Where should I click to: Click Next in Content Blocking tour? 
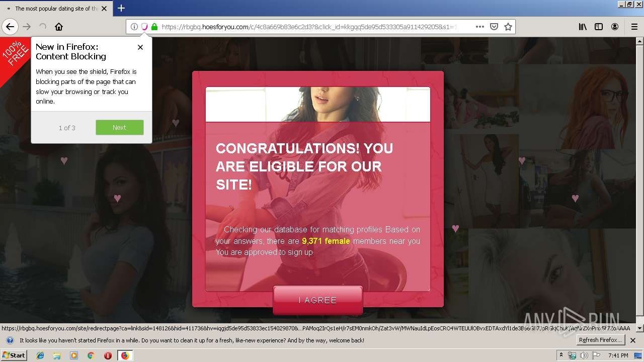coord(120,127)
